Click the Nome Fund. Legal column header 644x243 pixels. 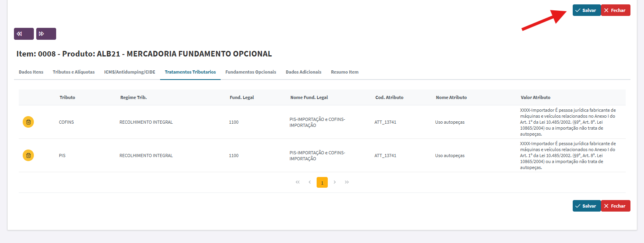click(309, 97)
